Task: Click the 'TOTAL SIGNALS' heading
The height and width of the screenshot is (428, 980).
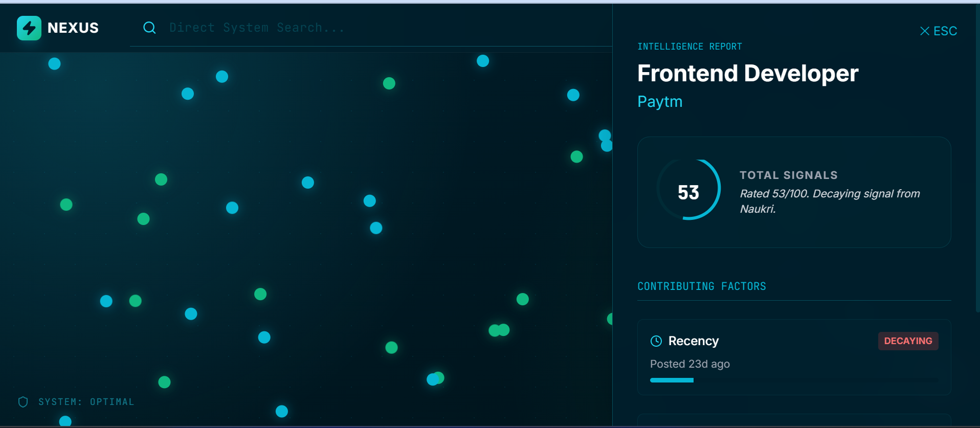Action: point(789,175)
